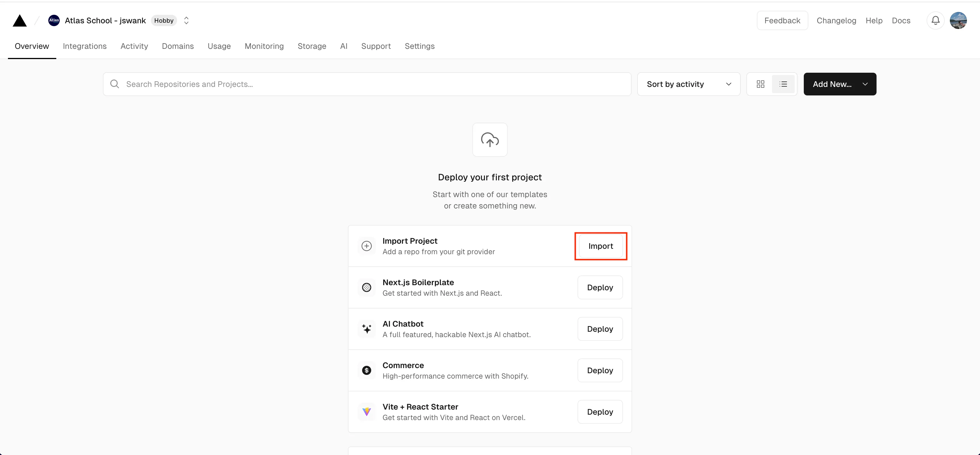This screenshot has height=455, width=980.
Task: Select the Overview tab
Action: click(32, 46)
